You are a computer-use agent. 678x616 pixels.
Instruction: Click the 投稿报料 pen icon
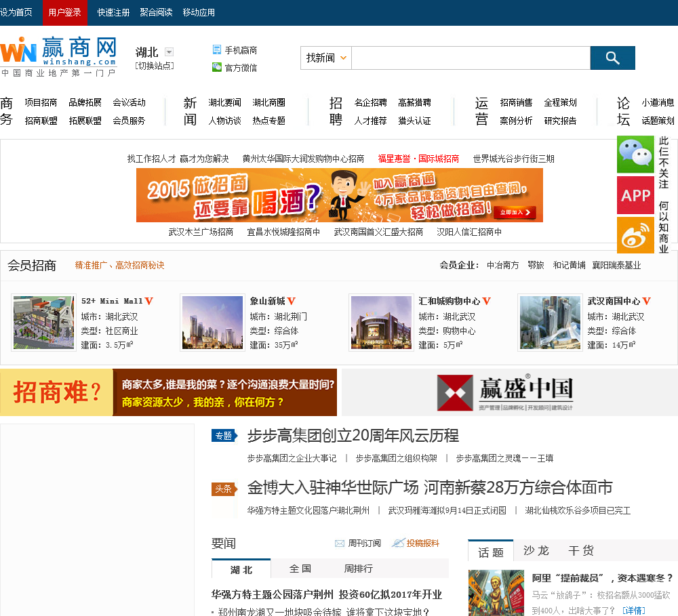click(398, 543)
